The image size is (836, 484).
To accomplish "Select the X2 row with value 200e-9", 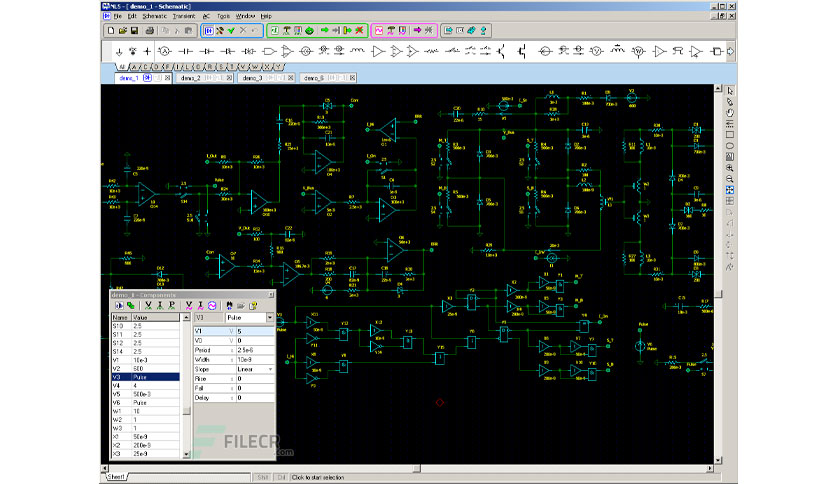I will [x=146, y=446].
